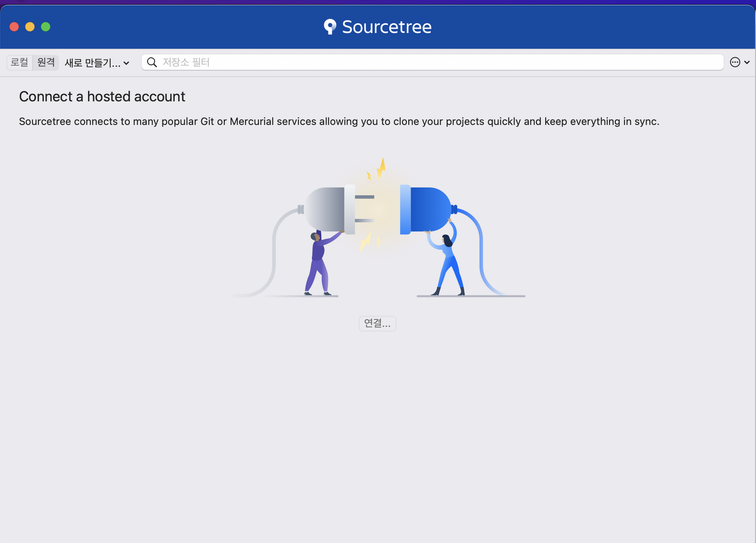Click the "Connect a hosted account" heading
756x543 pixels.
102,97
